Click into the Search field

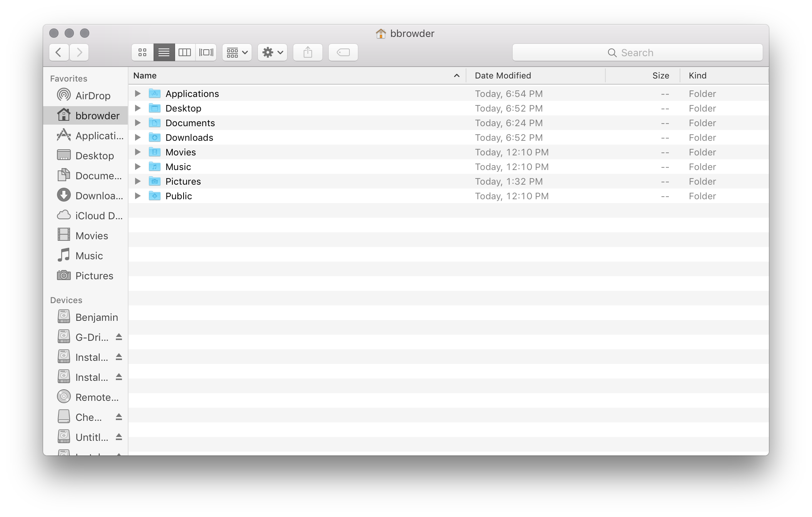[x=637, y=53]
